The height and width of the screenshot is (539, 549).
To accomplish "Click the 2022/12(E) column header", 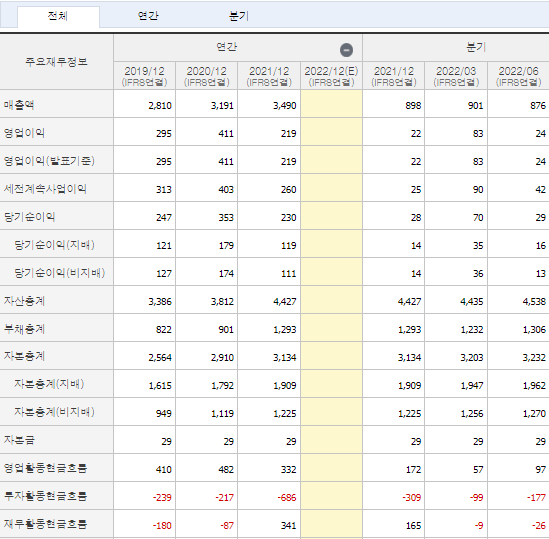I will pos(331,76).
